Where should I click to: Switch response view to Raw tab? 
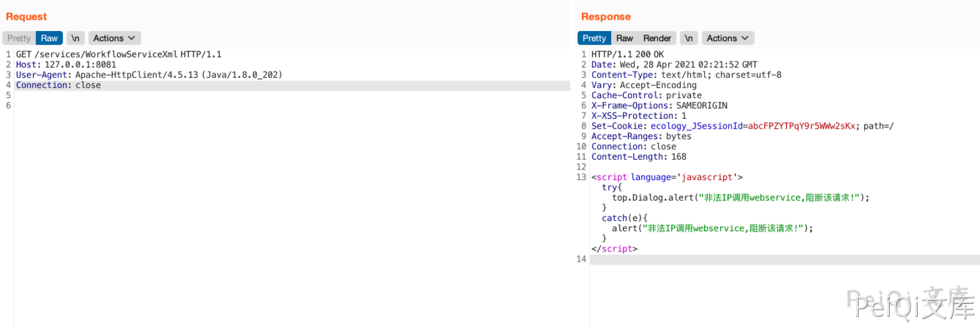pyautogui.click(x=624, y=39)
